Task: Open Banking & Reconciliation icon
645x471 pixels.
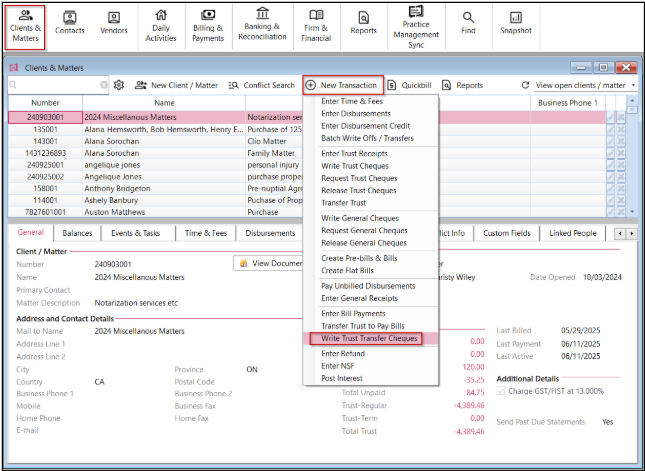Action: click(x=262, y=14)
